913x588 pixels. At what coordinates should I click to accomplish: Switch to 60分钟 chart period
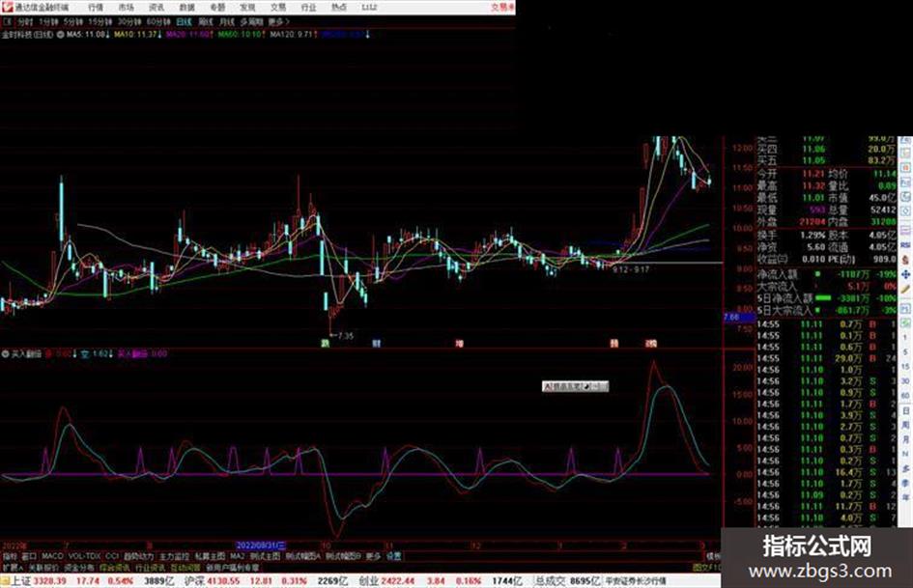(158, 21)
